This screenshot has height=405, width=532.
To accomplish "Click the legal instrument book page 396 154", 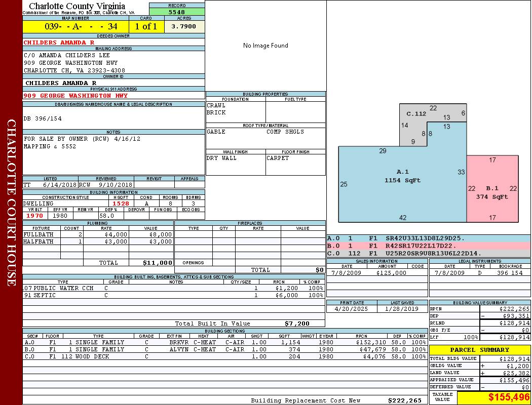I will [509, 273].
